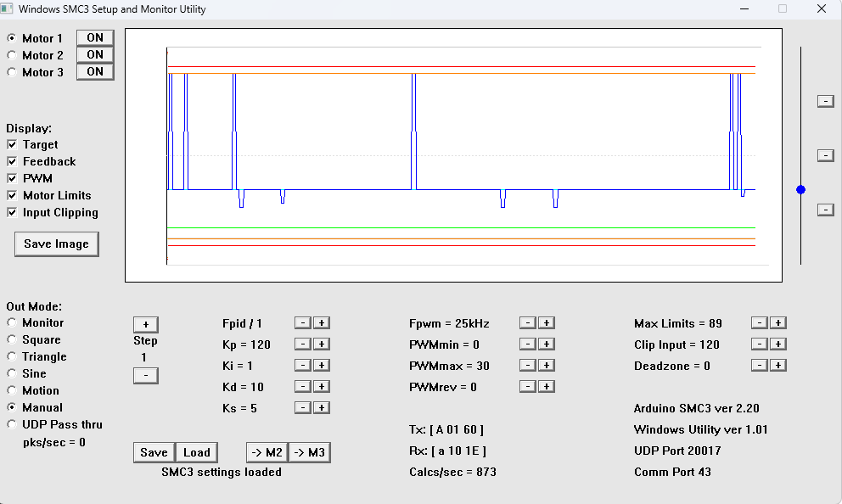Disable the Feedback display checkbox
This screenshot has height=504, width=842.
(x=12, y=161)
